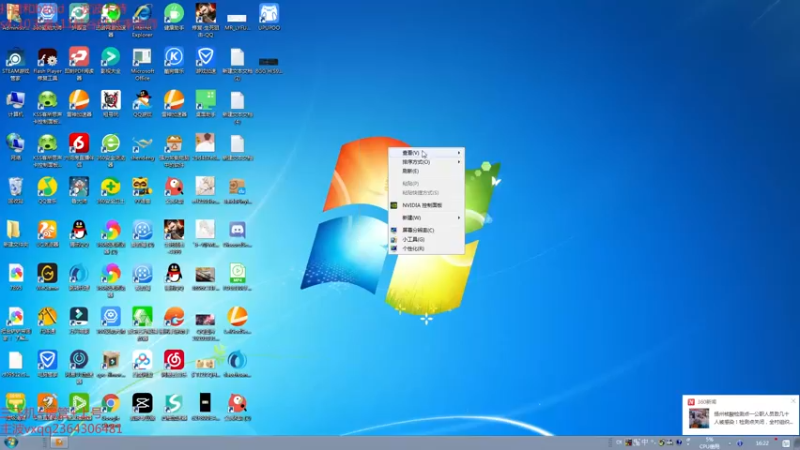Screen dimensions: 800x450
Task: Open the yellow folder desktop icon
Action: click(15, 234)
